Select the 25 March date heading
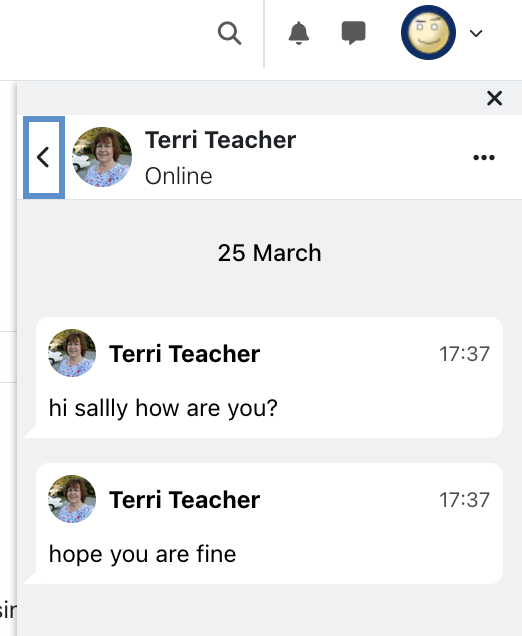Image resolution: width=522 pixels, height=636 pixels. (269, 253)
